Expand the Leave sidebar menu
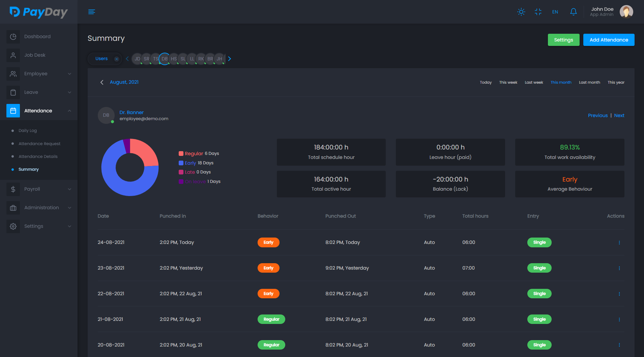This screenshot has height=357, width=644. pos(69,92)
